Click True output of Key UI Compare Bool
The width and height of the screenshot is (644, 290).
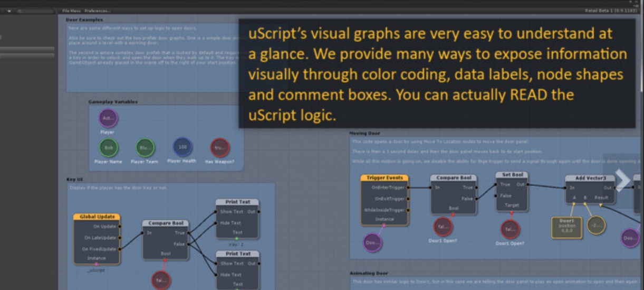188,232
